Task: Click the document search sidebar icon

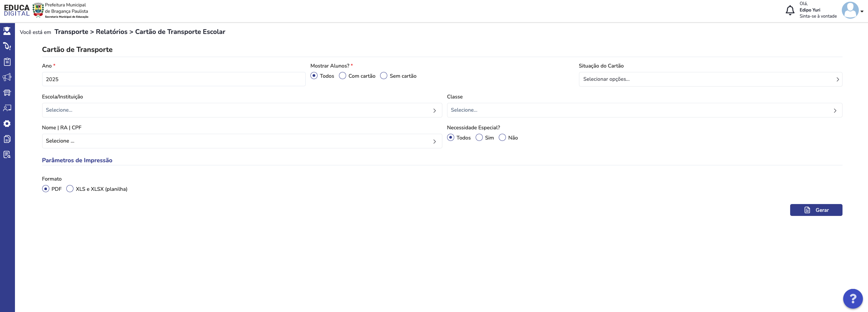Action: click(x=7, y=154)
